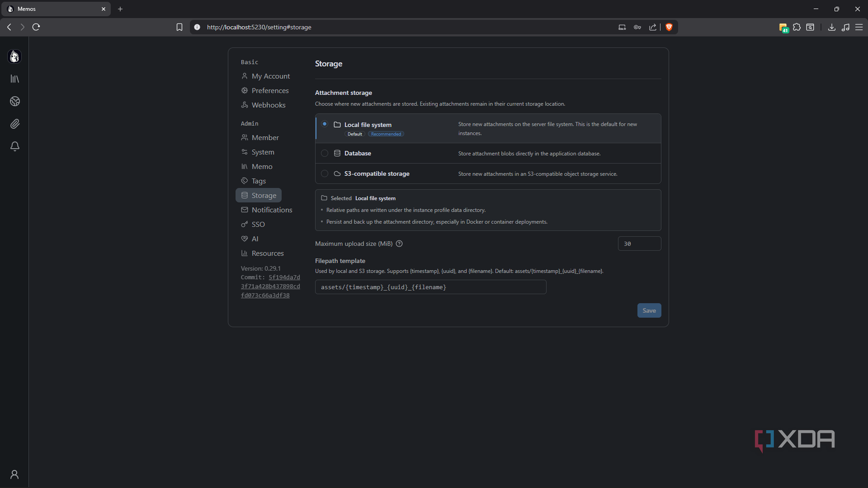
Task: Open AI admin settings
Action: coord(250,239)
